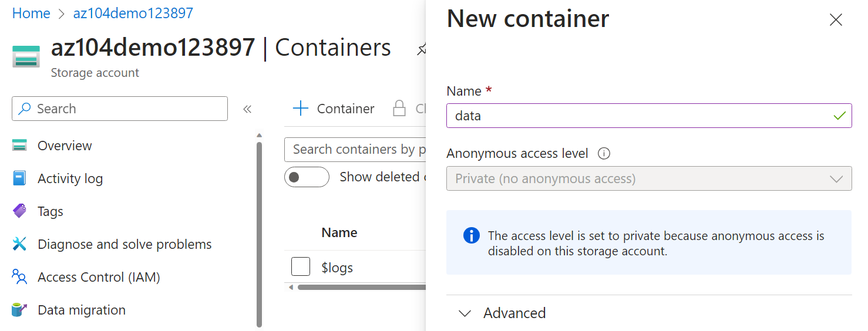The image size is (868, 331).
Task: Click the storage account icon beside the title
Action: 26,56
